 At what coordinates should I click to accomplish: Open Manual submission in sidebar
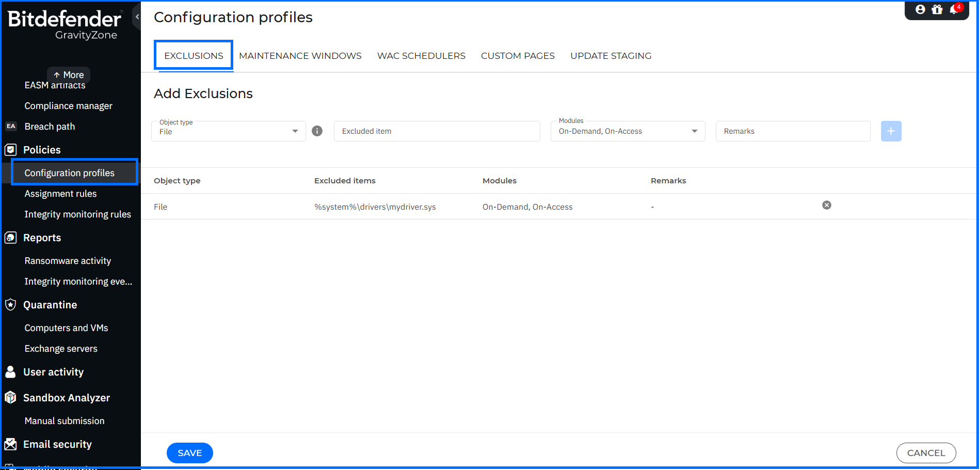[65, 421]
